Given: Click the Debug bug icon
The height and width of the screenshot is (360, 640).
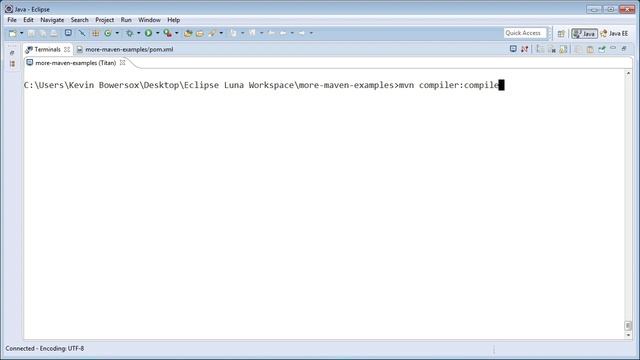Looking at the screenshot, I should tap(129, 33).
